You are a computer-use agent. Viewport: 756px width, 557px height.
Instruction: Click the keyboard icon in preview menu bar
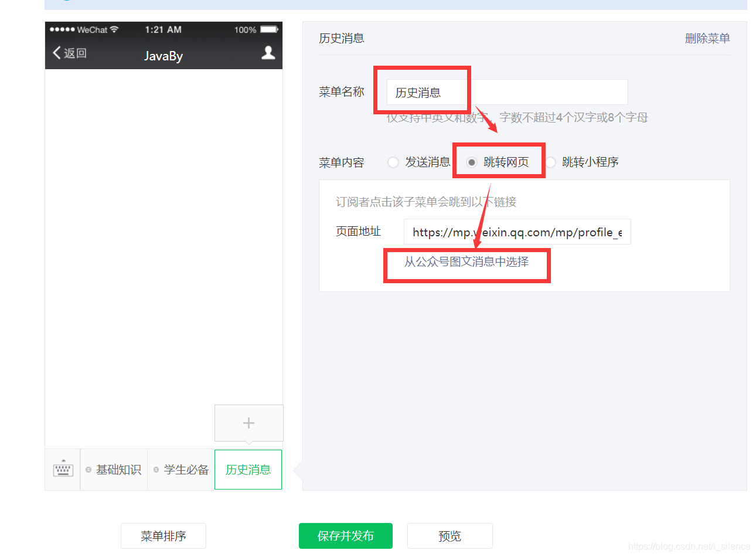pos(63,469)
